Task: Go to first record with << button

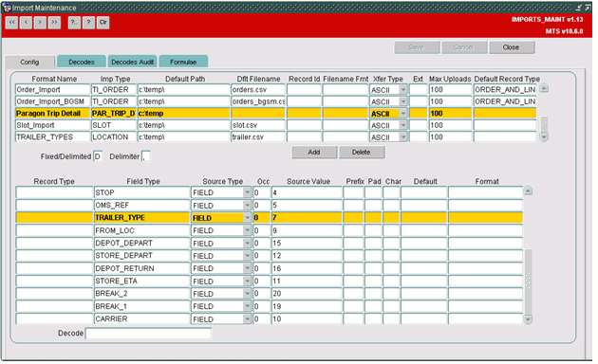Action: [11, 23]
